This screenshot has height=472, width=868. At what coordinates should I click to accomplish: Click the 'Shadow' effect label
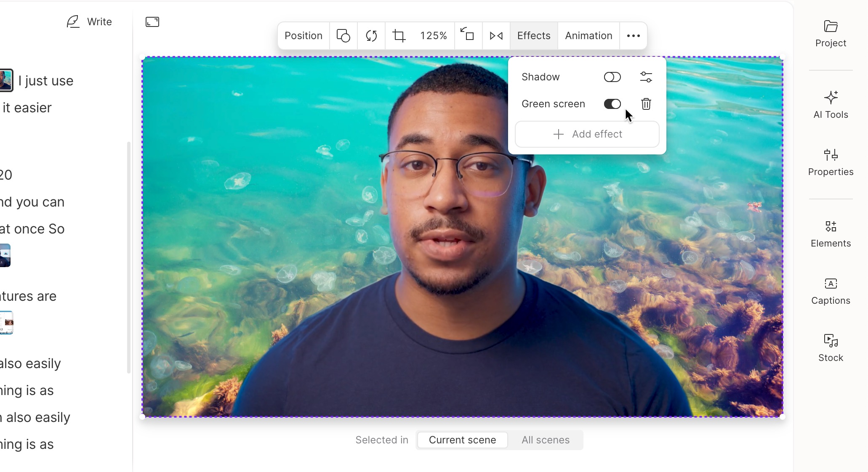click(x=541, y=77)
